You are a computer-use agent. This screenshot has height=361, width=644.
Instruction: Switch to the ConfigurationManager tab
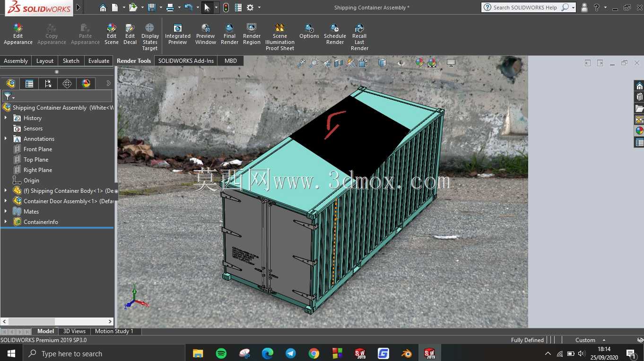coord(48,84)
